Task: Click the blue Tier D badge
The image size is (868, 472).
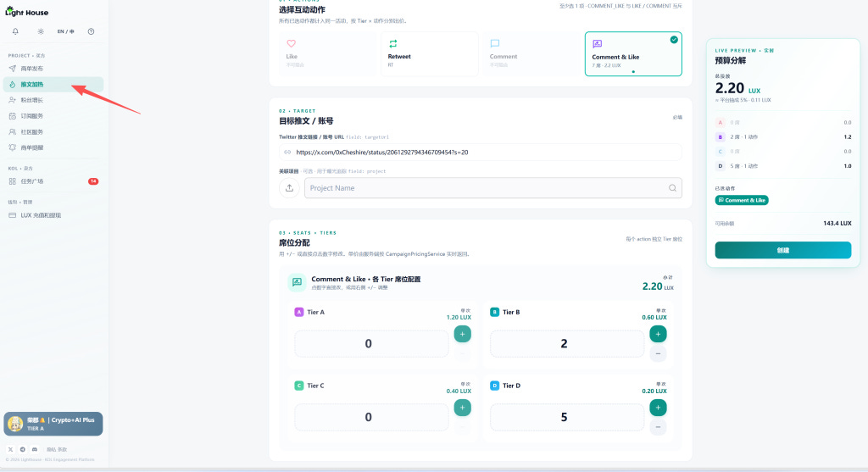Action: tap(494, 386)
